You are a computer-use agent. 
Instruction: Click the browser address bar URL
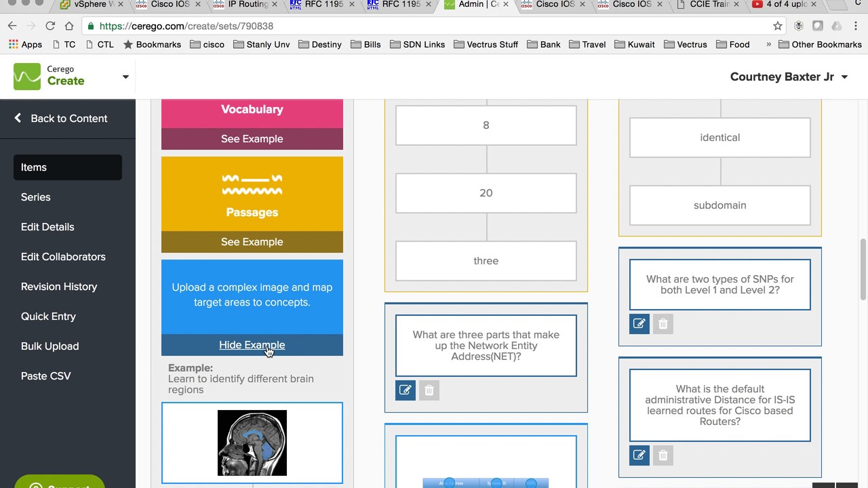coord(186,26)
